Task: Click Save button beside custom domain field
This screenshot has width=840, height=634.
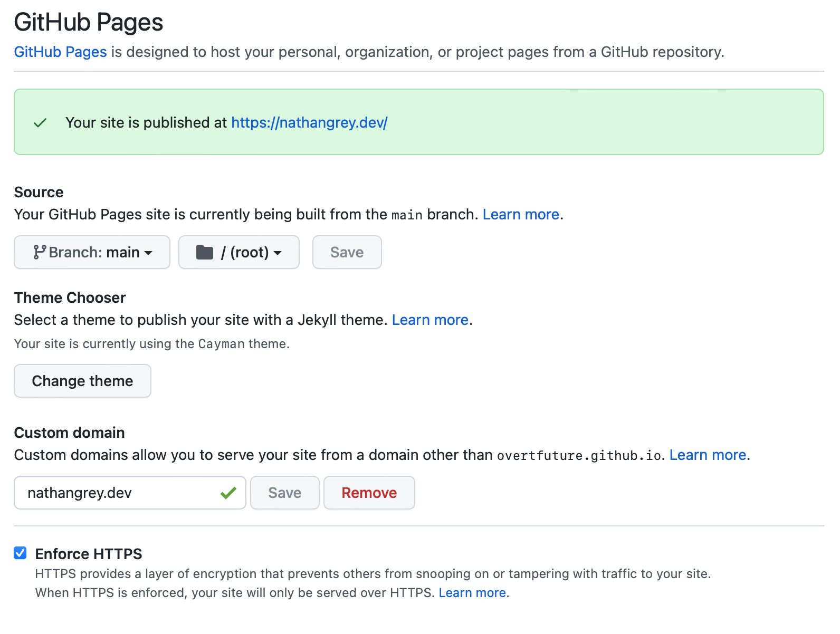Action: 285,493
